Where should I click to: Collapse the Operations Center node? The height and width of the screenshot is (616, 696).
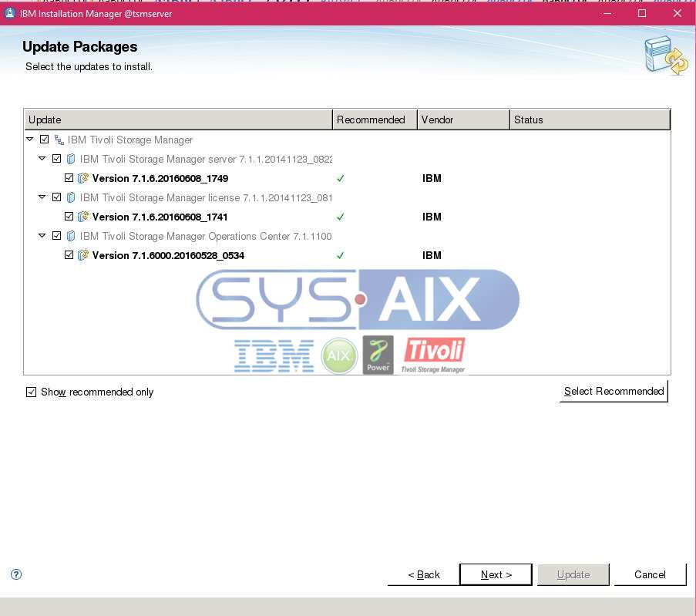42,236
